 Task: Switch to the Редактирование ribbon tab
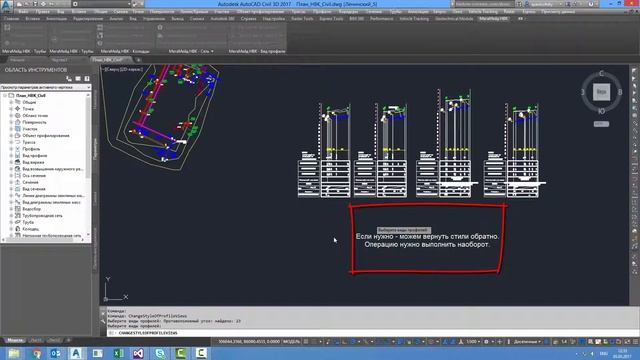coord(88,19)
